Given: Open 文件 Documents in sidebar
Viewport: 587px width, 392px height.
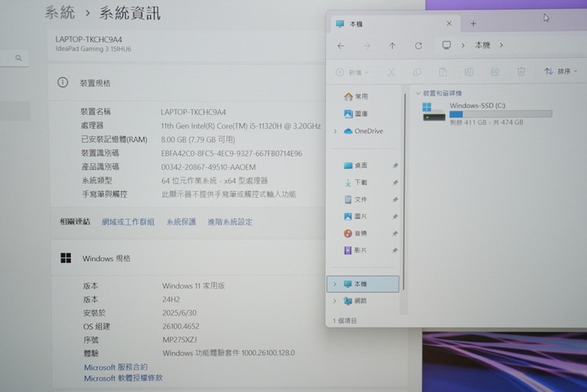Looking at the screenshot, I should click(355, 200).
